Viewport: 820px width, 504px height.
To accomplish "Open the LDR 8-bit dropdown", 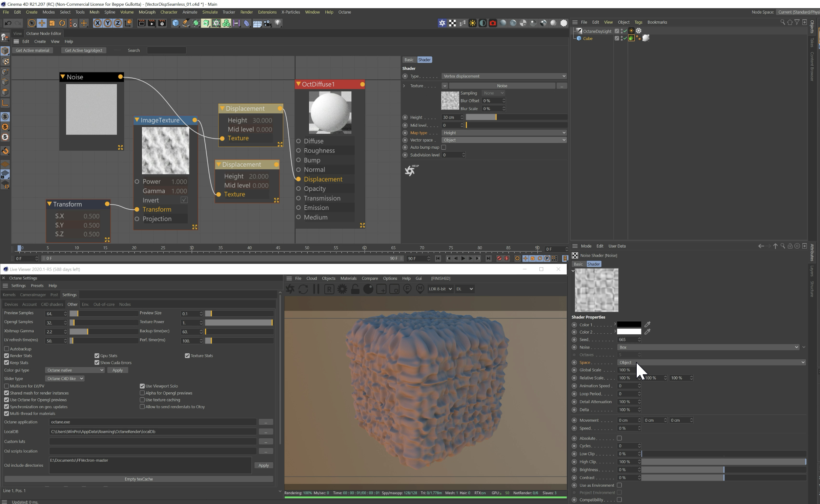I will pyautogui.click(x=440, y=289).
